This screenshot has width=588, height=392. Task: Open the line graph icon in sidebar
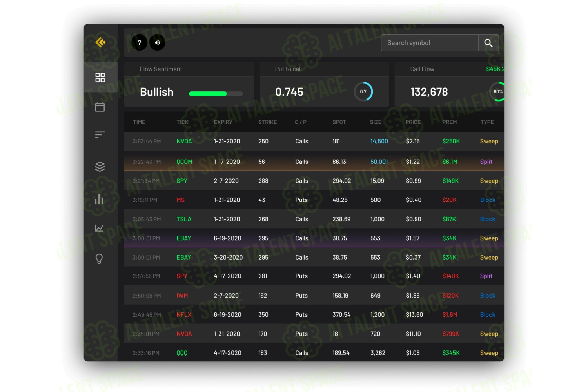click(x=99, y=228)
